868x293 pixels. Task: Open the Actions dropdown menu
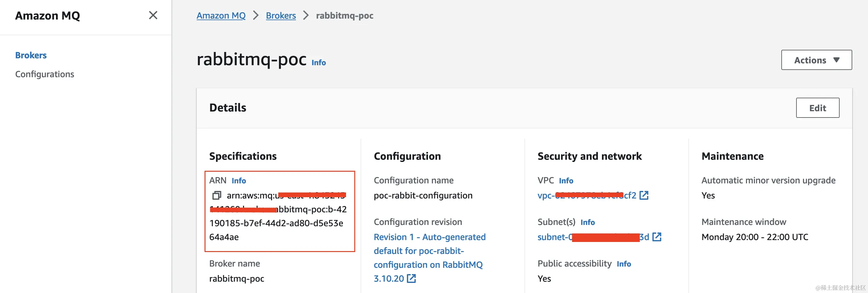pos(816,60)
